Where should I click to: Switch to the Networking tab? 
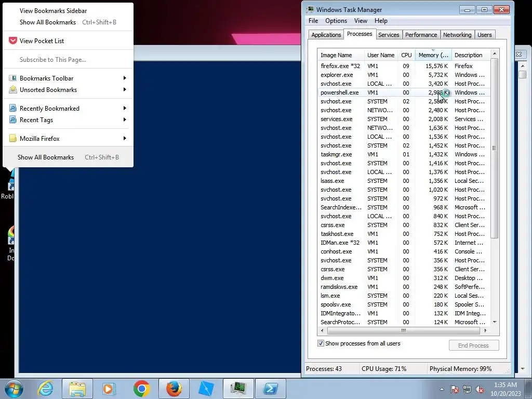click(457, 35)
